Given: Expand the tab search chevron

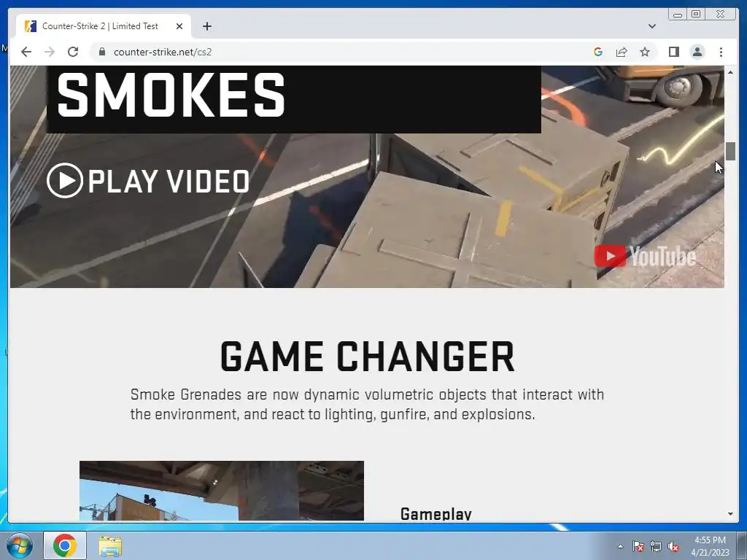Looking at the screenshot, I should click(651, 26).
